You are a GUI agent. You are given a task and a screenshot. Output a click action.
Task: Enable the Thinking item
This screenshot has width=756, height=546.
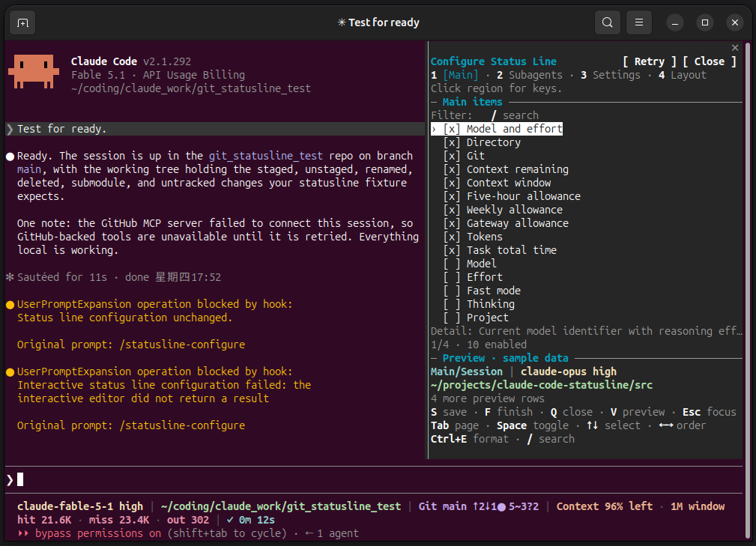pos(451,304)
